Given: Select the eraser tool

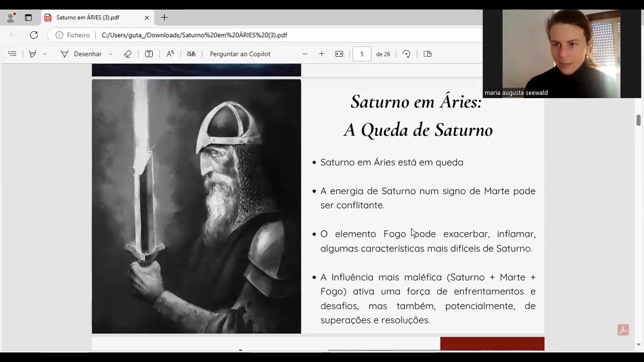Looking at the screenshot, I should [x=128, y=54].
